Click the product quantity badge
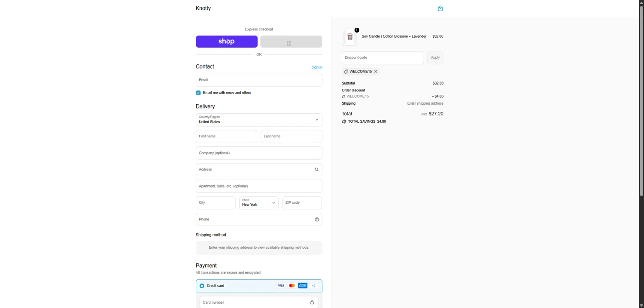This screenshot has height=308, width=644. coord(357,30)
